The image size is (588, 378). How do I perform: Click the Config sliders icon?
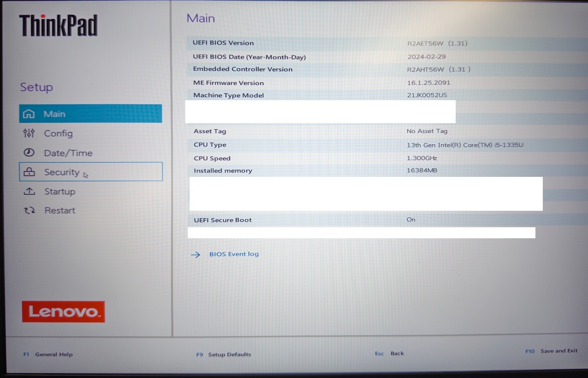tap(29, 133)
